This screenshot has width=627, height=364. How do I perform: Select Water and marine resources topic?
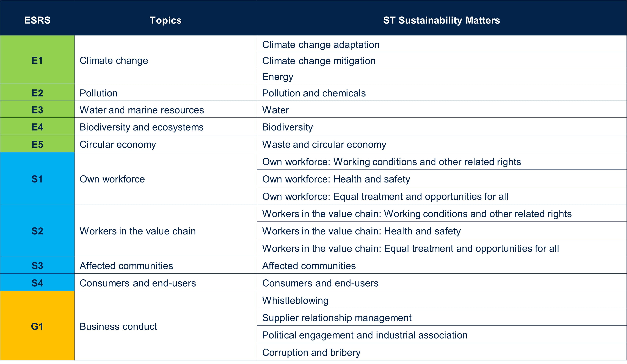tap(142, 110)
